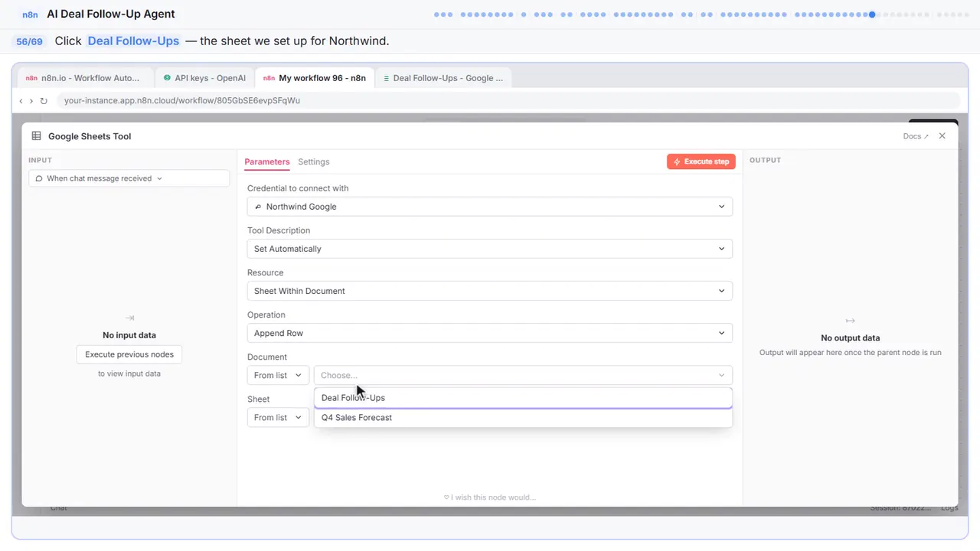
Task: Click the favicon on My workflow 96 tab
Action: 269,78
